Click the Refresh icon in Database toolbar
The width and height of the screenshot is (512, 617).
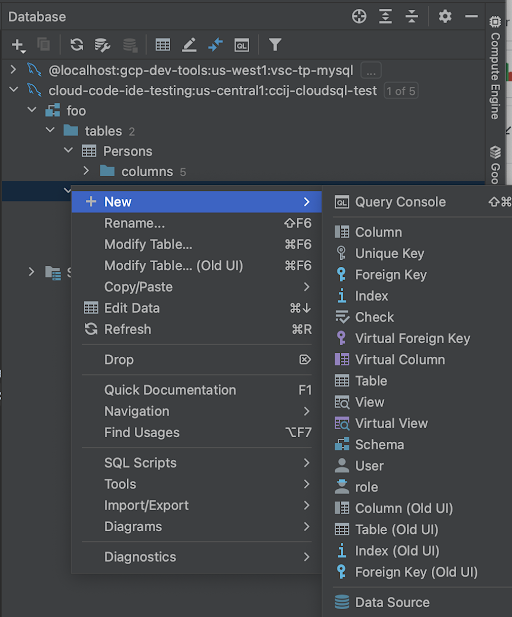click(77, 44)
